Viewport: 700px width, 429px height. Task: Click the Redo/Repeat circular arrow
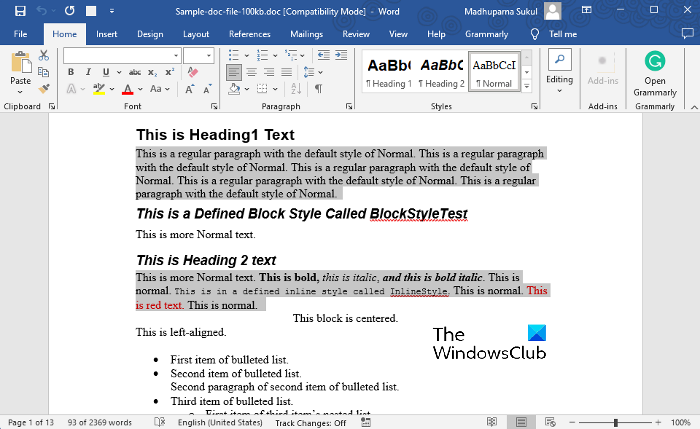70,11
